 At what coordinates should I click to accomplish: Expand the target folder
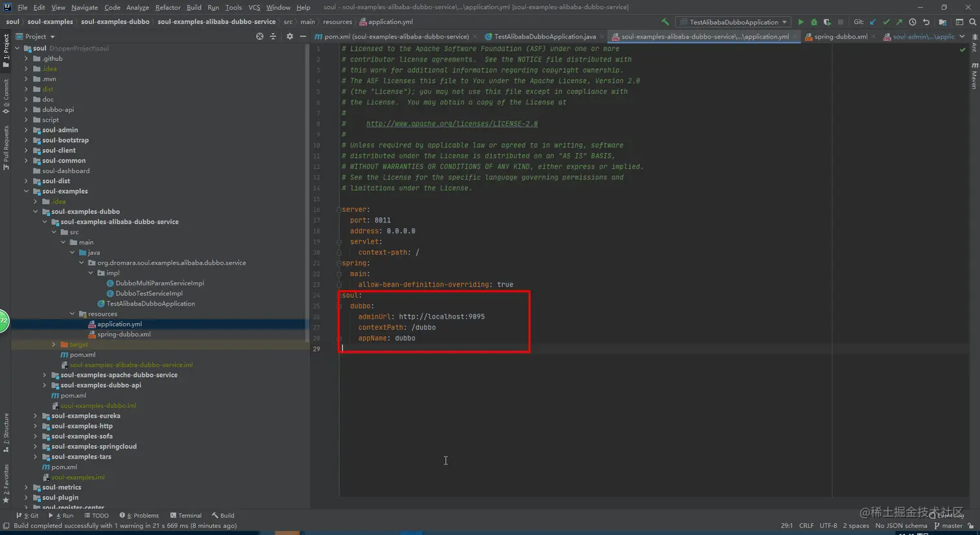[54, 344]
